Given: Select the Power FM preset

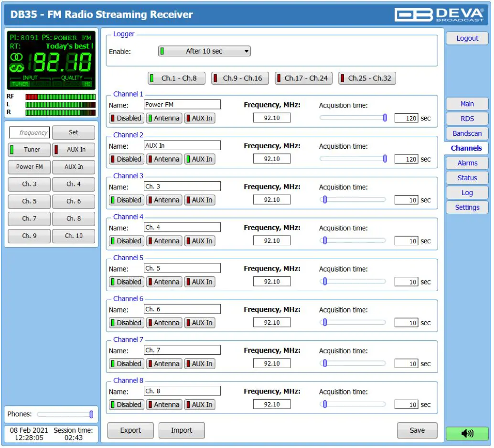Looking at the screenshot, I should tap(29, 167).
